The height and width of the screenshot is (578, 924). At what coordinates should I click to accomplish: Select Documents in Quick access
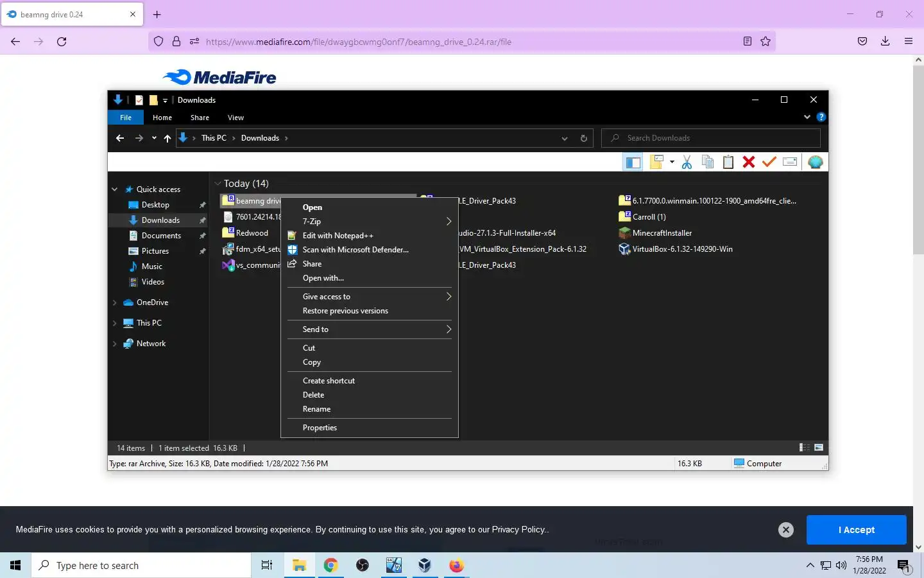(x=162, y=236)
